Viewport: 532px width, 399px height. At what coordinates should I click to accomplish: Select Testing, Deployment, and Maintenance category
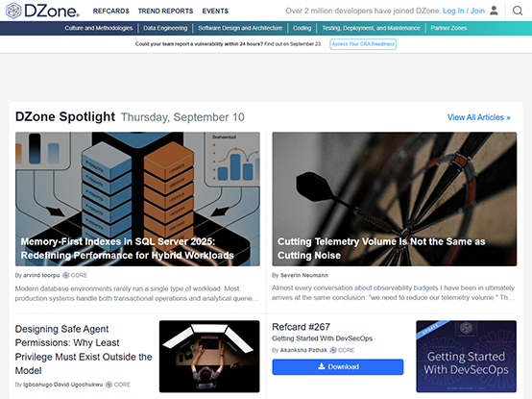371,28
